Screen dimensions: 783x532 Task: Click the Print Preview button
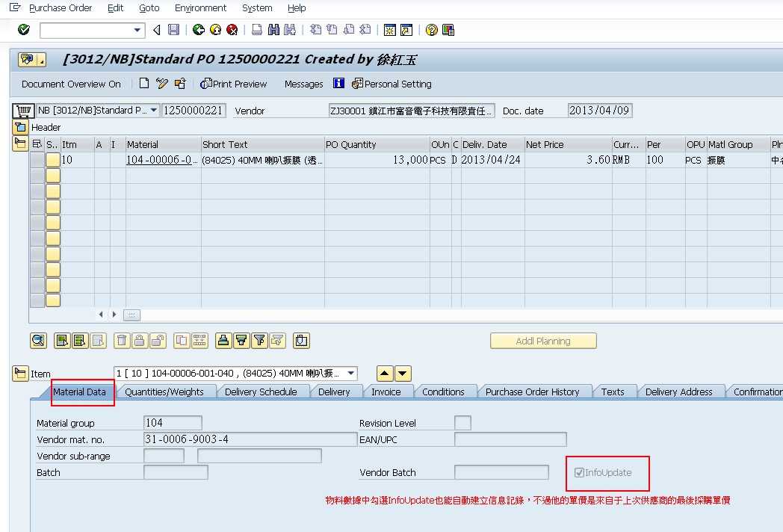(x=234, y=84)
